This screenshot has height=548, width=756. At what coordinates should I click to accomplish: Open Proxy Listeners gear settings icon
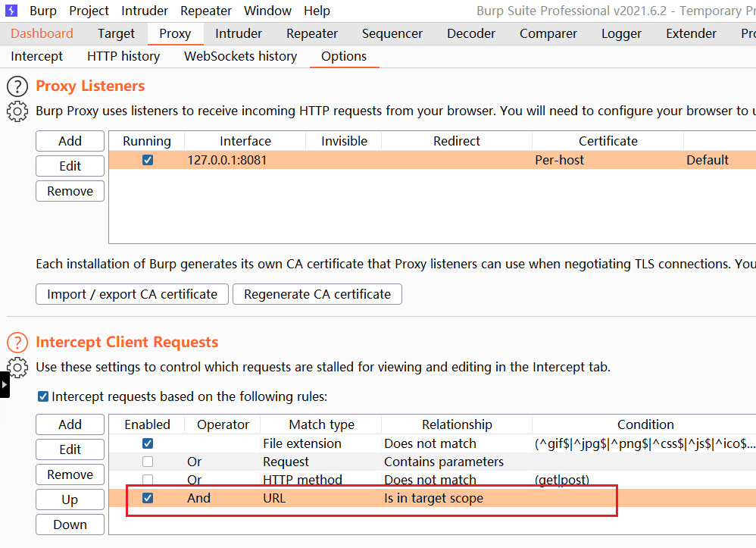(17, 111)
